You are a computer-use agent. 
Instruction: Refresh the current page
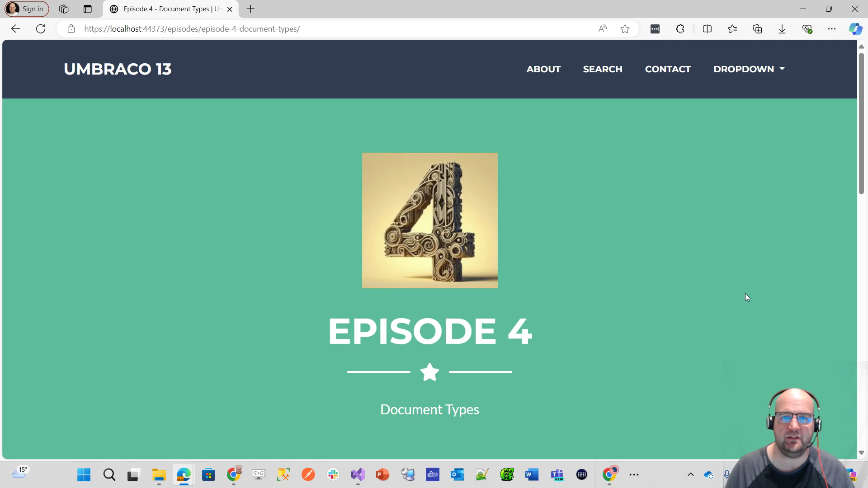coord(41,28)
